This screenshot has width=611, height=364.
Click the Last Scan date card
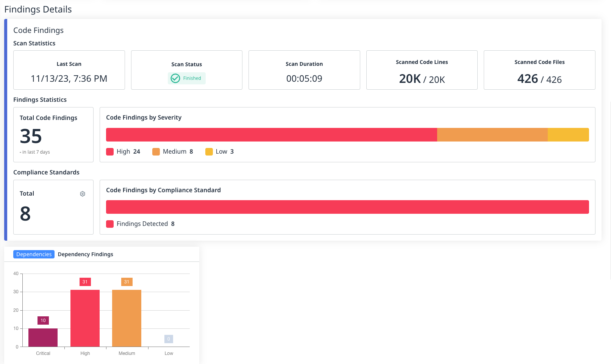(x=69, y=70)
